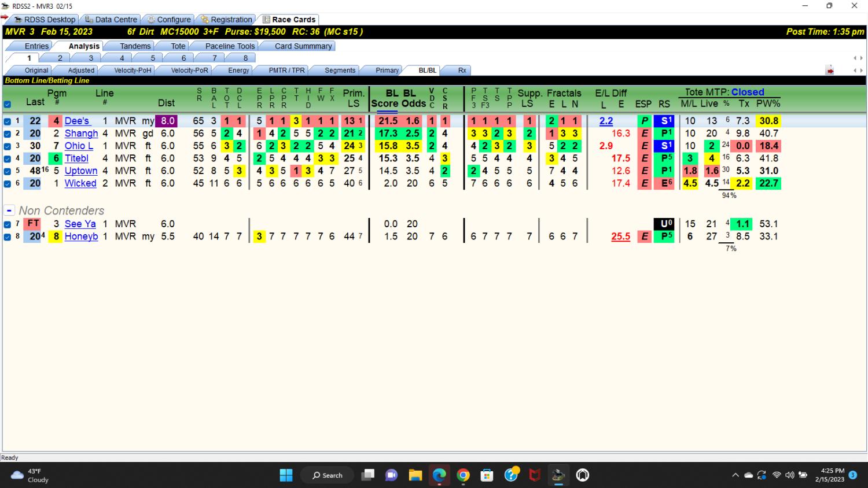Uncheck row 5 checkbox for Uptown

coord(8,171)
